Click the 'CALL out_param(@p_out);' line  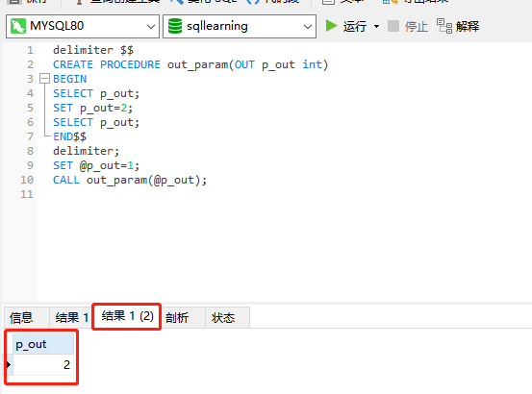[130, 180]
